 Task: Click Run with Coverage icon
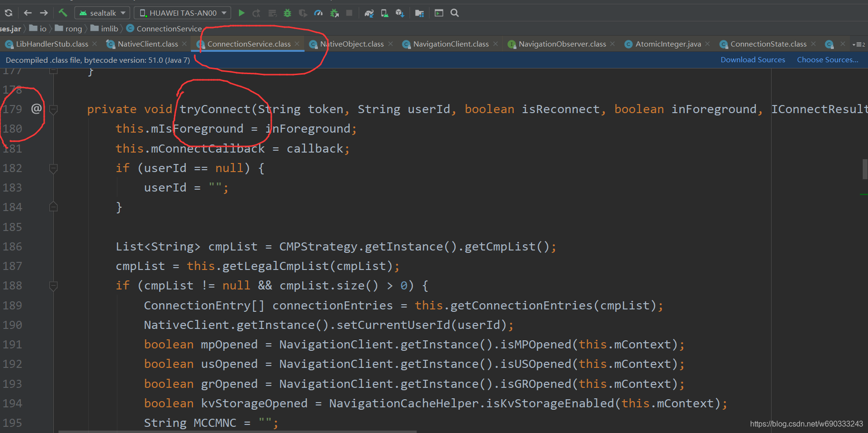(303, 13)
